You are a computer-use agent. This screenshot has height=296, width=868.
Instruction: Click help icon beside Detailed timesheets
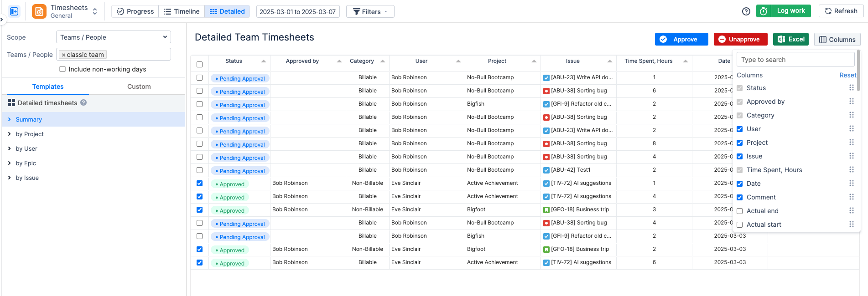[x=83, y=102]
